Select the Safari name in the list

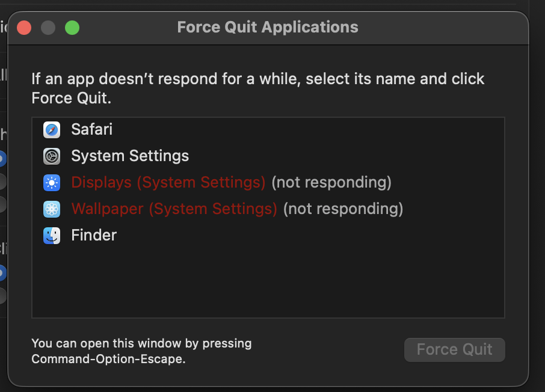click(x=91, y=129)
